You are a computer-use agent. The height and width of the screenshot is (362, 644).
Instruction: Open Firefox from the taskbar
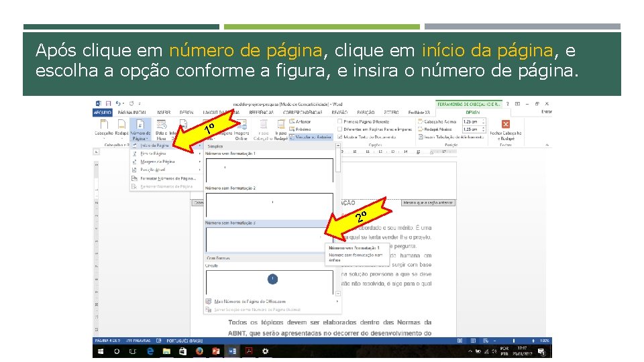pos(199,351)
